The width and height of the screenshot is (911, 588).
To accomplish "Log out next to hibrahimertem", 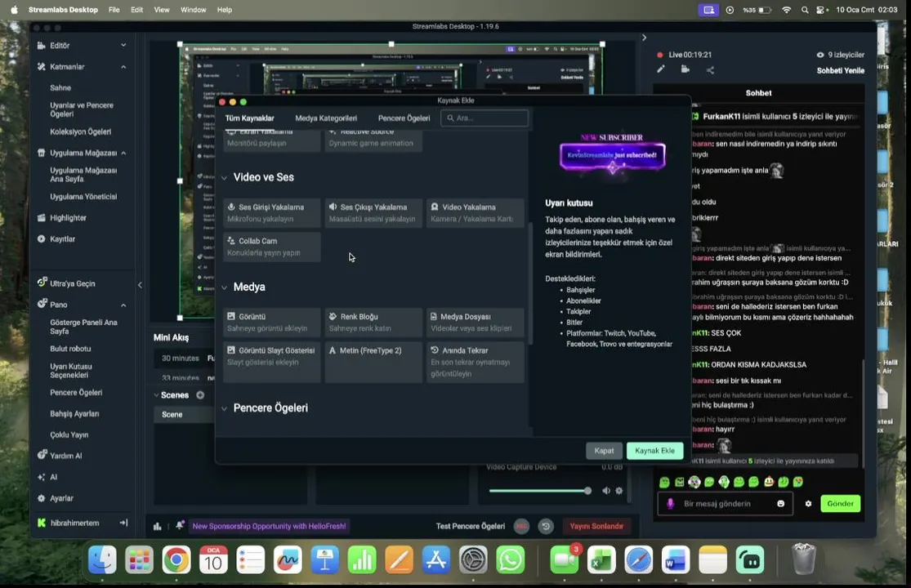I will click(123, 523).
